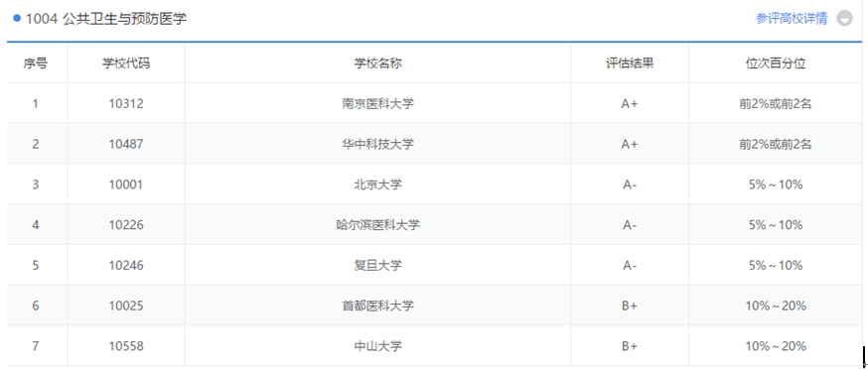Open 参评高校详情 link

tap(792, 18)
